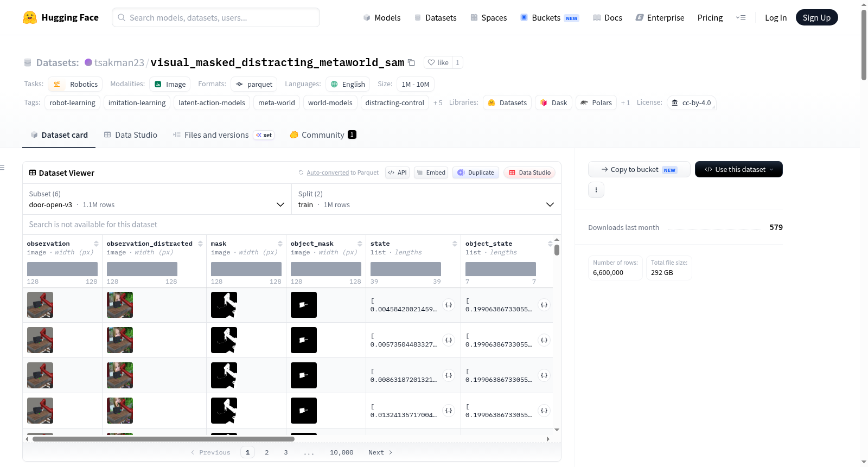Open the first observation_distracted thumbnail
Viewport: 868px width, 467px height.
click(120, 305)
